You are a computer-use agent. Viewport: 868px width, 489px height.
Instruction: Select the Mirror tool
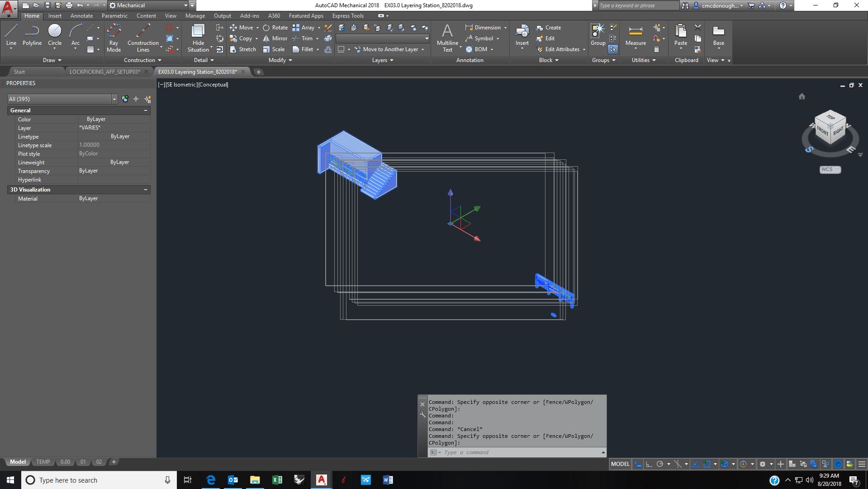pyautogui.click(x=275, y=38)
